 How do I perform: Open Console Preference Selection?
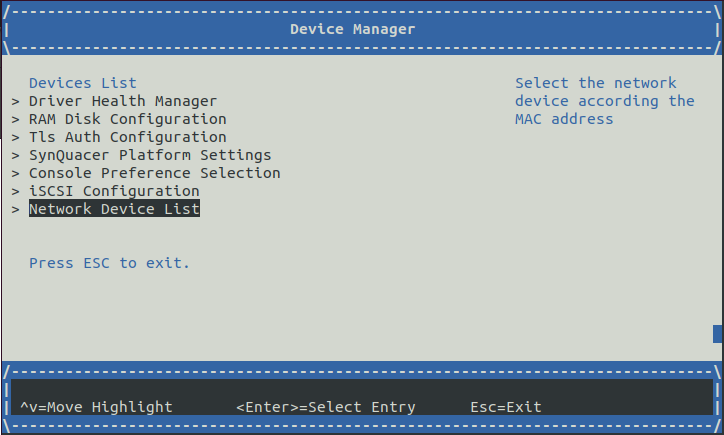click(155, 173)
